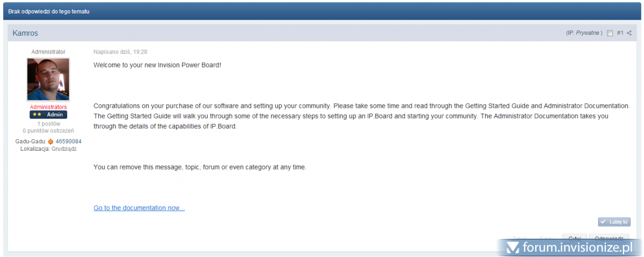Click the Gadu-Gadu sun status icon

pos(50,142)
